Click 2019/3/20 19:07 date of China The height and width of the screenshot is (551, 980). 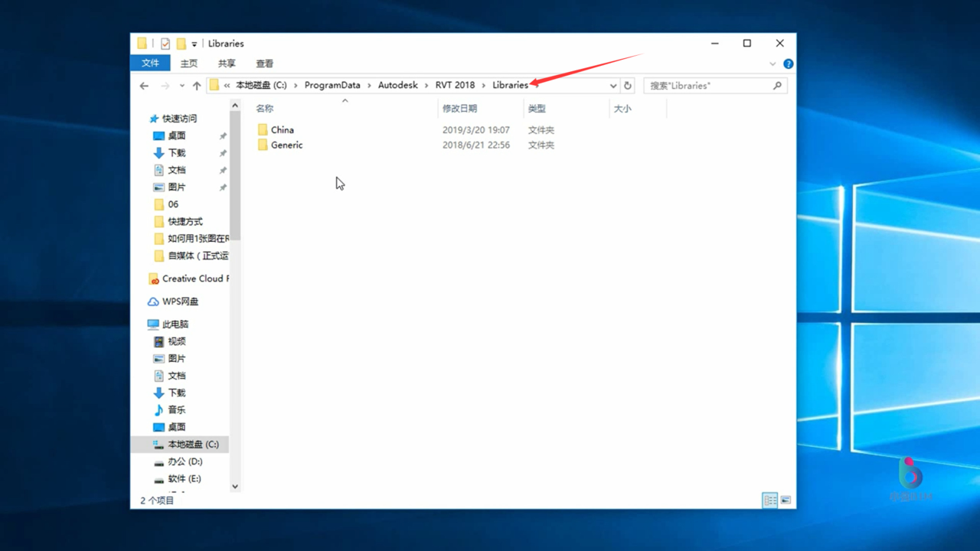coord(475,130)
